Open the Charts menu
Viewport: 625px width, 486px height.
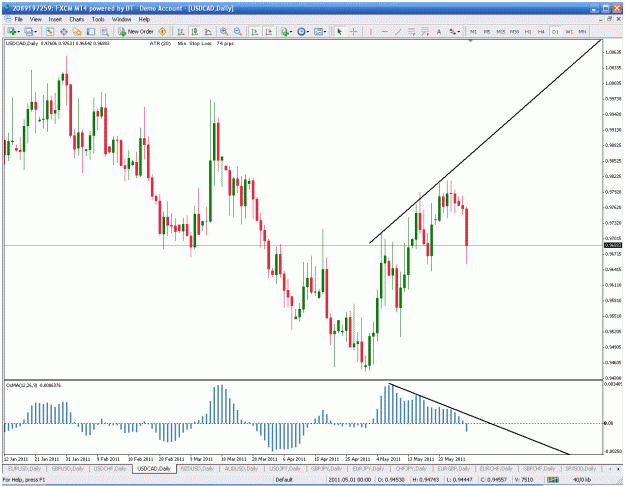point(77,19)
